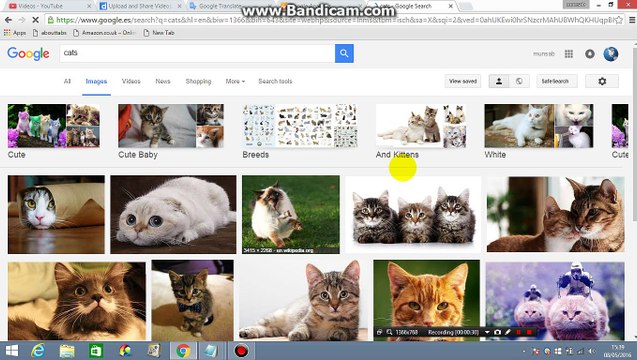Open Chrome's hamburger menu
Screen dimensions: 637x360
(x=632, y=20)
